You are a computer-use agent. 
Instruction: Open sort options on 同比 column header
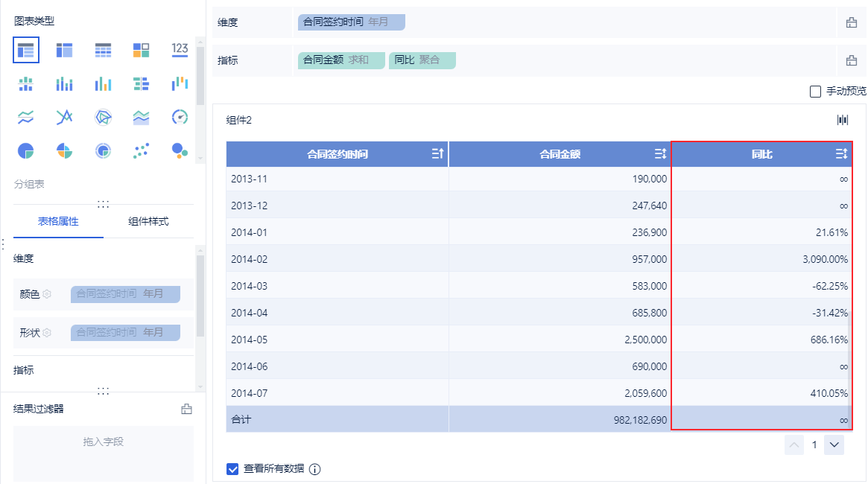pos(841,154)
